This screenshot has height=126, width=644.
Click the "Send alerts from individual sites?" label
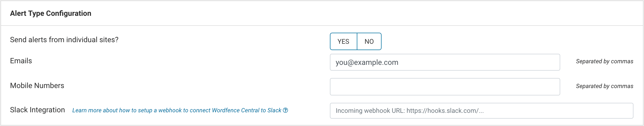click(x=64, y=40)
